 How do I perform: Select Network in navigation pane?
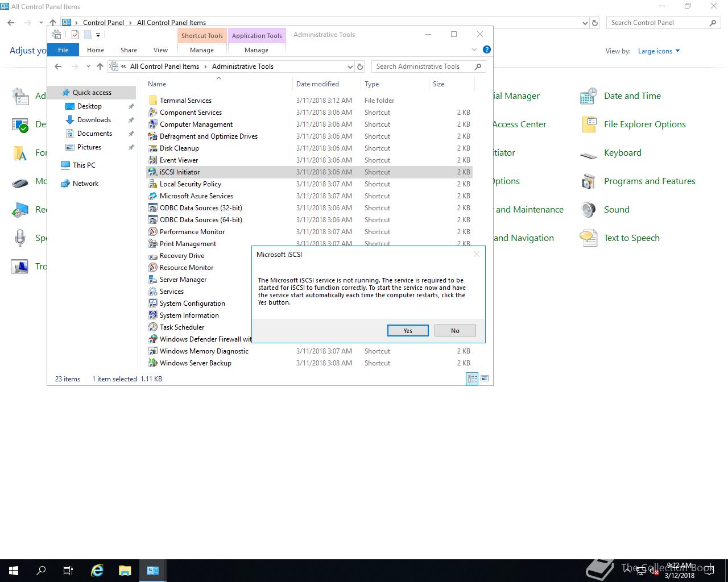point(85,184)
